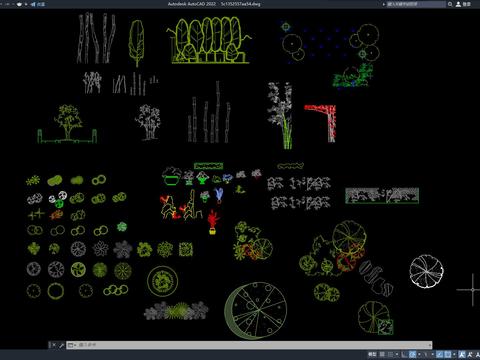The image size is (480, 360).
Task: Open command line customize wrench icon
Action: [61, 345]
